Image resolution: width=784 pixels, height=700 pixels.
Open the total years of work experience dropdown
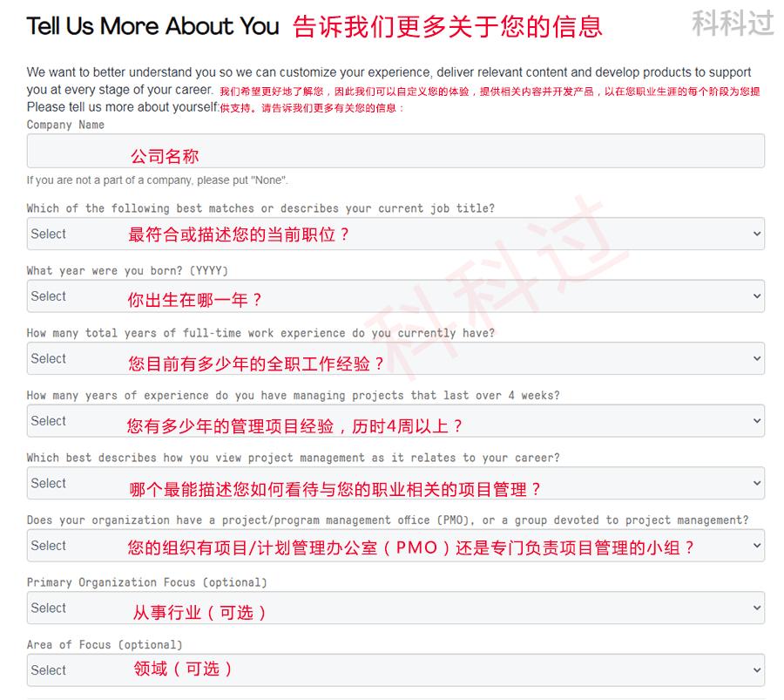tap(392, 358)
